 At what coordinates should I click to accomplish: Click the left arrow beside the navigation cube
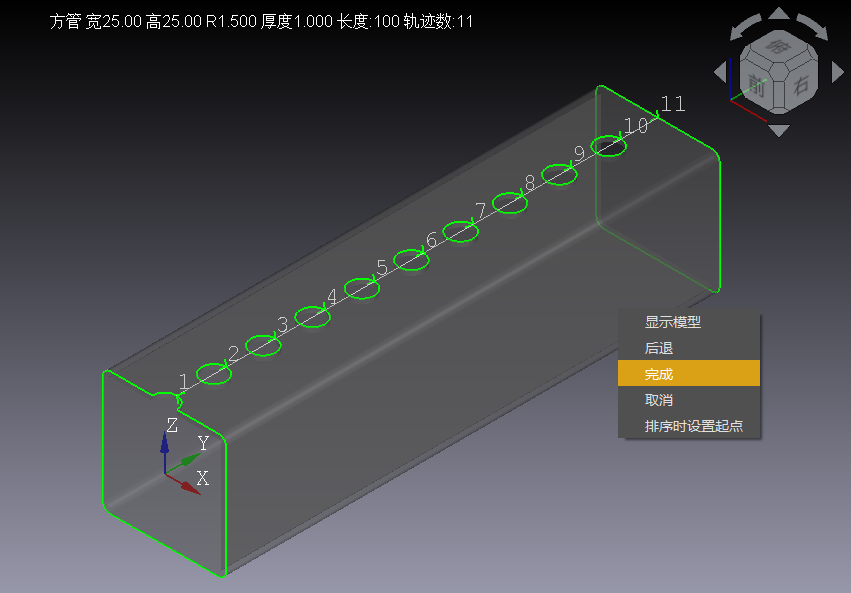pos(720,72)
